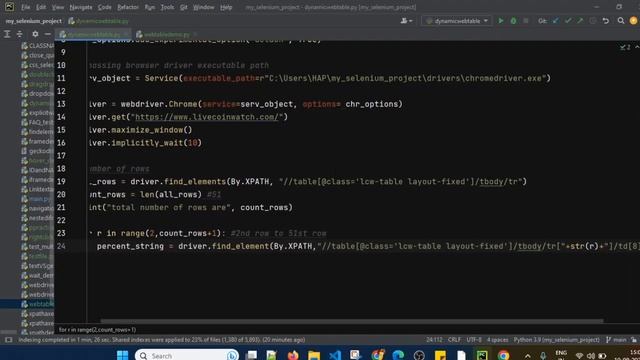This screenshot has width=640, height=360.
Task: Open Python 3.9 interpreter selector
Action: click(556, 340)
